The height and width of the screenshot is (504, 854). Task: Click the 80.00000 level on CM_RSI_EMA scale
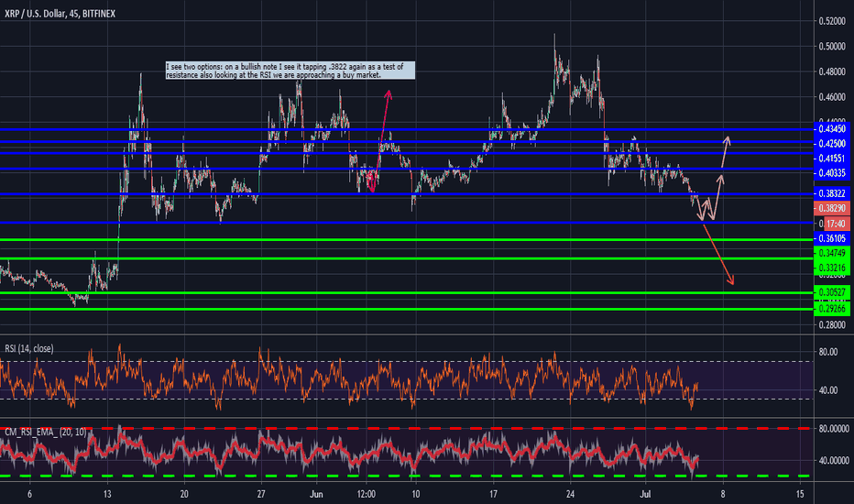833,429
